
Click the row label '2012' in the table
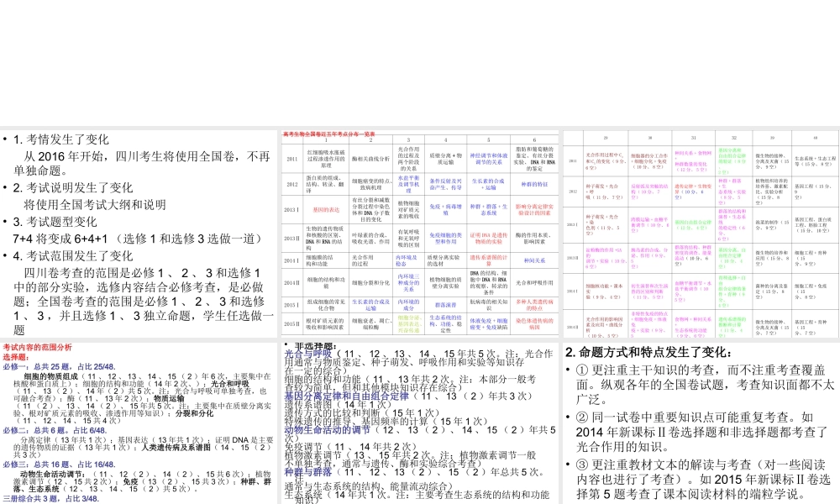(292, 184)
